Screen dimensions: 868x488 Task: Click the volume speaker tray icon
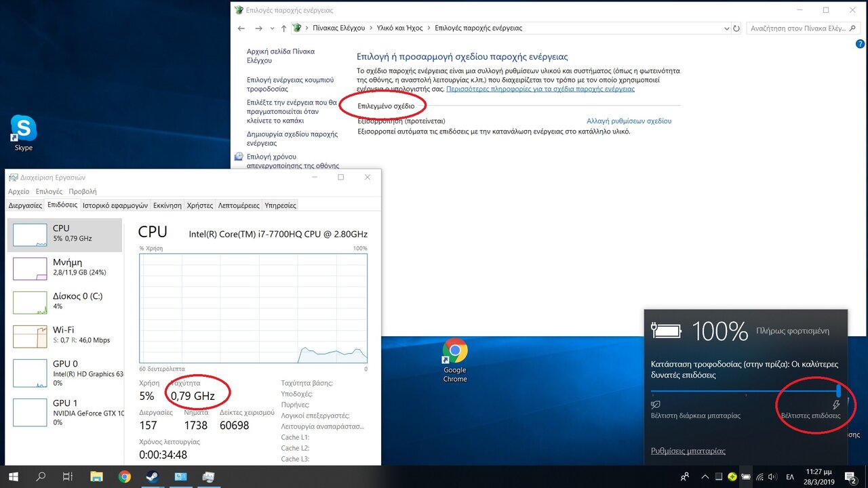(774, 476)
